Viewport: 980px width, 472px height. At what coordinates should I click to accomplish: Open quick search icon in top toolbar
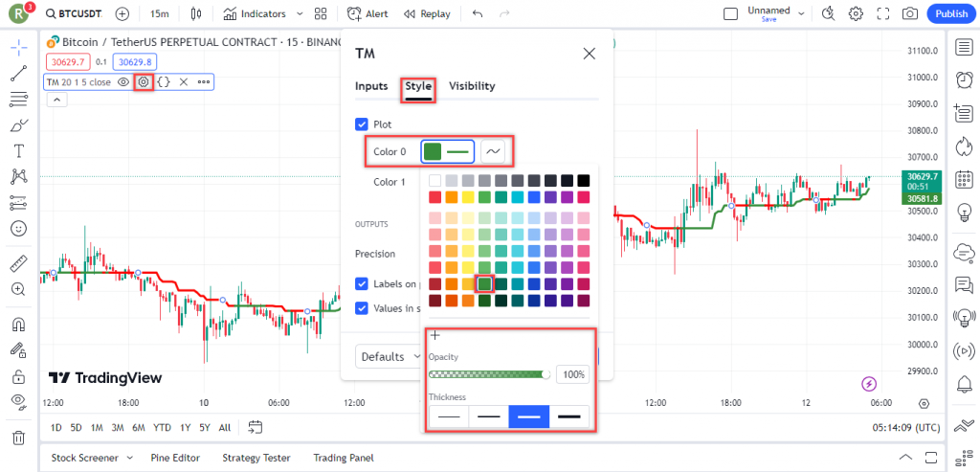click(x=828, y=13)
